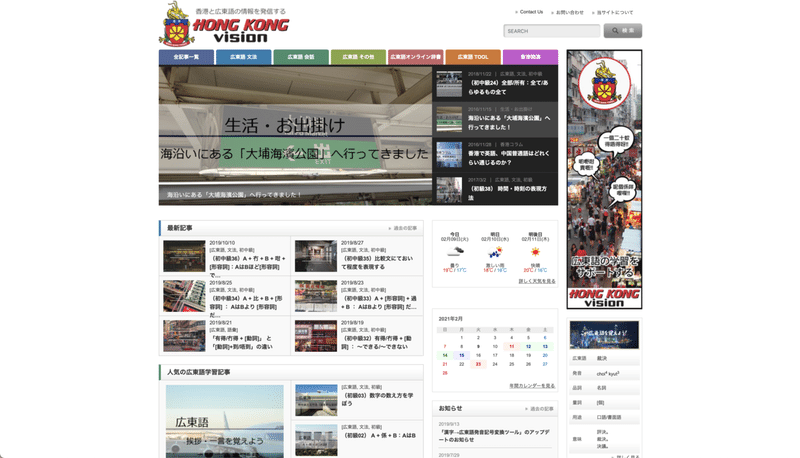This screenshot has height=458, width=800.
Task: Select slider item 大埔海濱公園へ行ってきました
Action: [495, 119]
